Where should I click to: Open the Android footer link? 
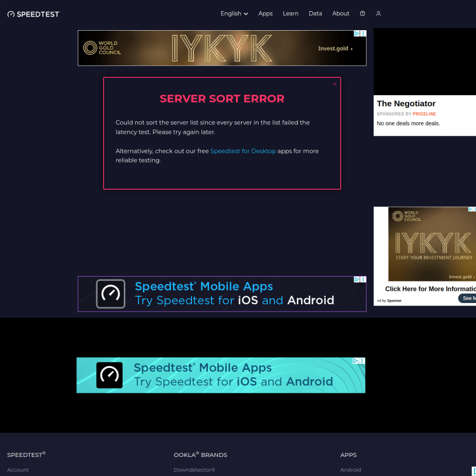350,470
